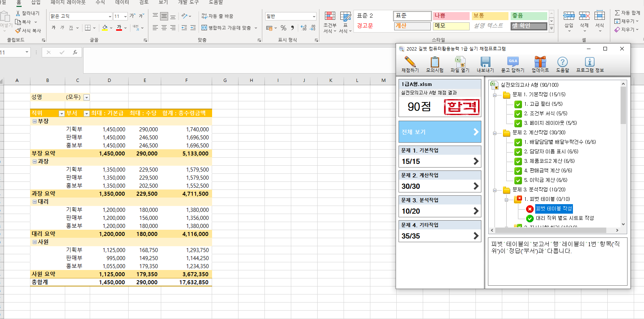This screenshot has width=644, height=319.
Task: Collapse the 과장 pivot row group
Action: [34, 162]
